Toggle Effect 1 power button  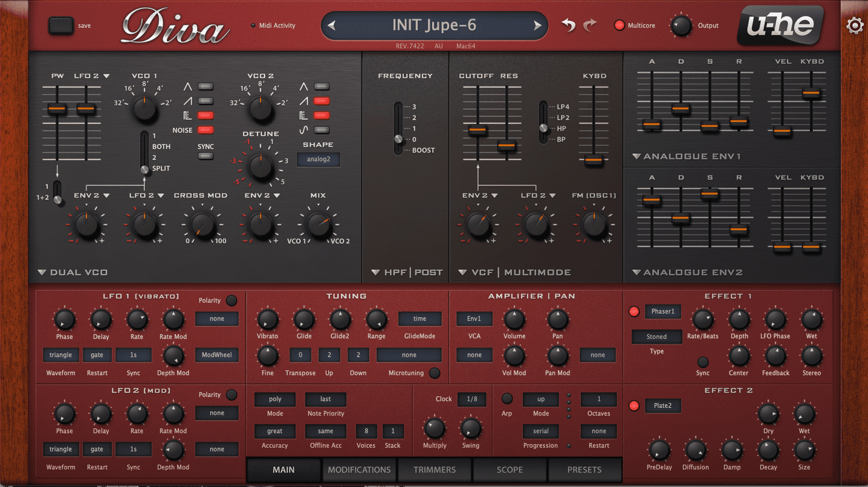coord(634,312)
